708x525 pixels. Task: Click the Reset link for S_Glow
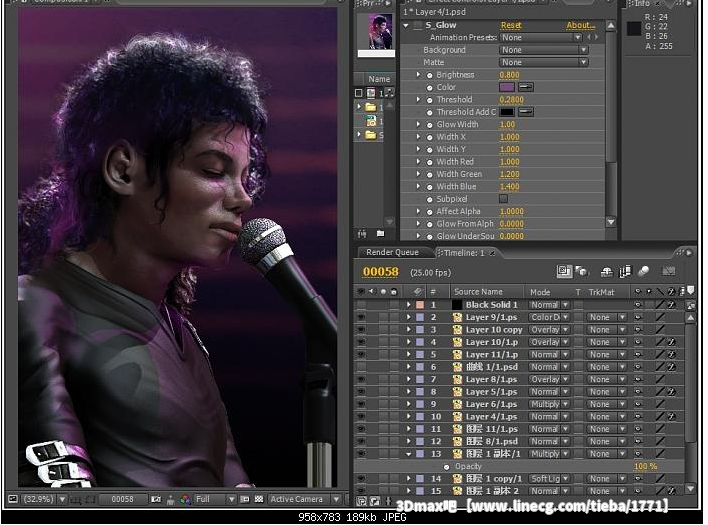point(511,25)
